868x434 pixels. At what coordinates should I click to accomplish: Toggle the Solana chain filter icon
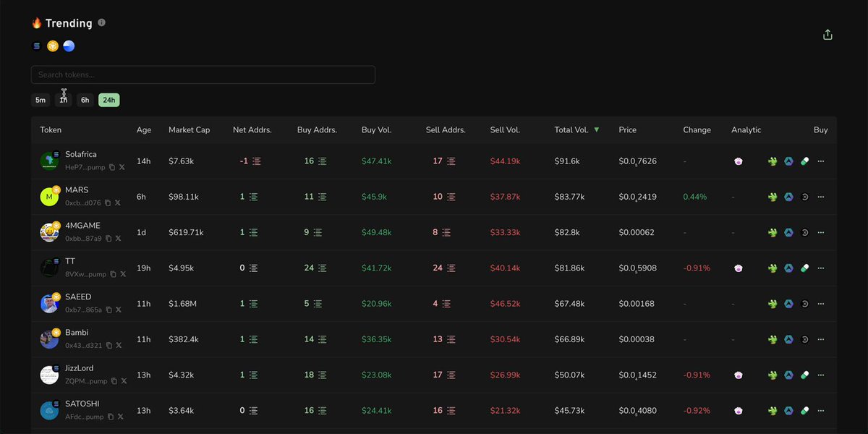click(x=37, y=46)
